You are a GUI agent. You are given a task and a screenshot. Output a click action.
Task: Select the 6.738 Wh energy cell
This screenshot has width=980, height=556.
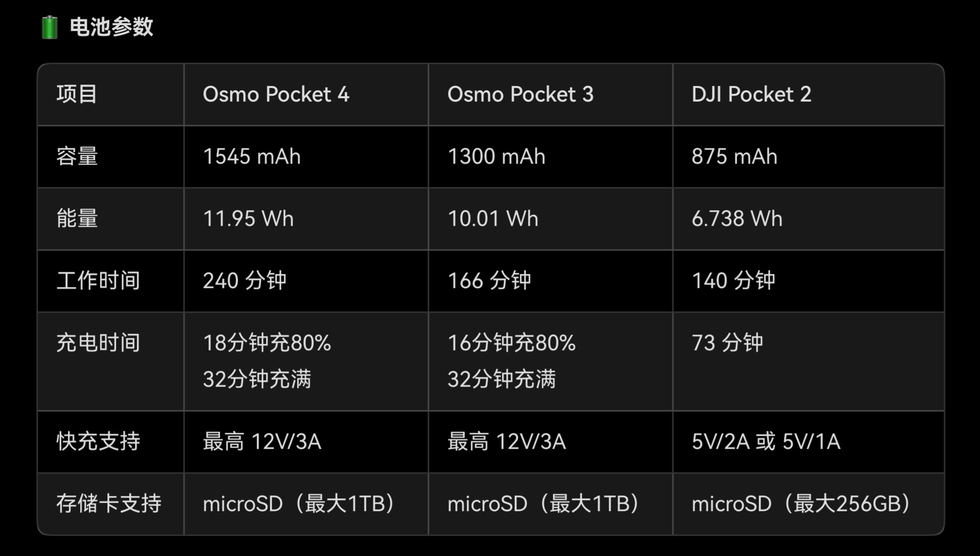(x=737, y=219)
